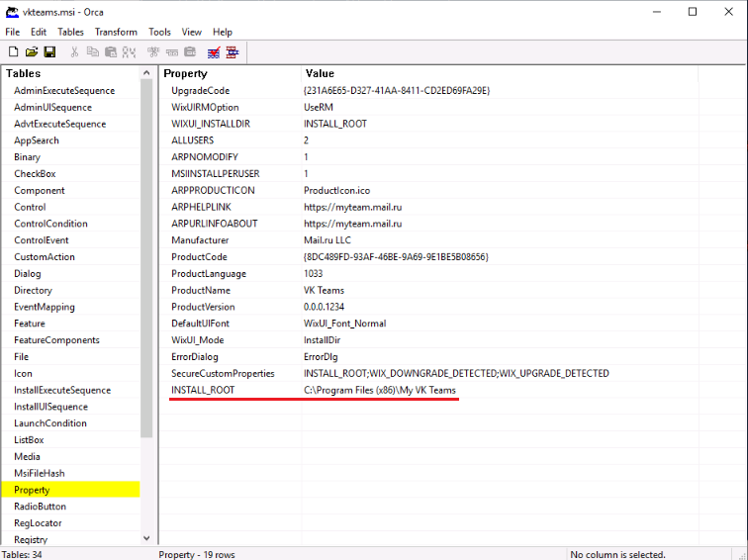Click the Copy toolbar icon
The image size is (748, 560).
point(92,51)
